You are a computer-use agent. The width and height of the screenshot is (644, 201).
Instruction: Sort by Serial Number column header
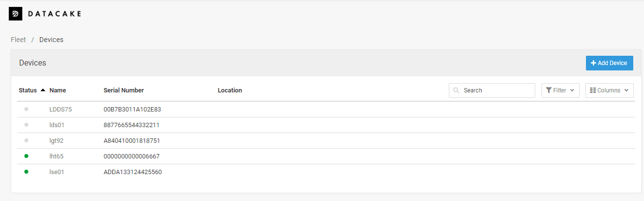(x=123, y=90)
